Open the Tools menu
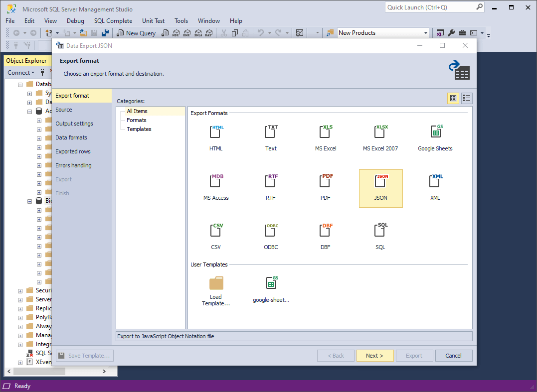 click(180, 21)
